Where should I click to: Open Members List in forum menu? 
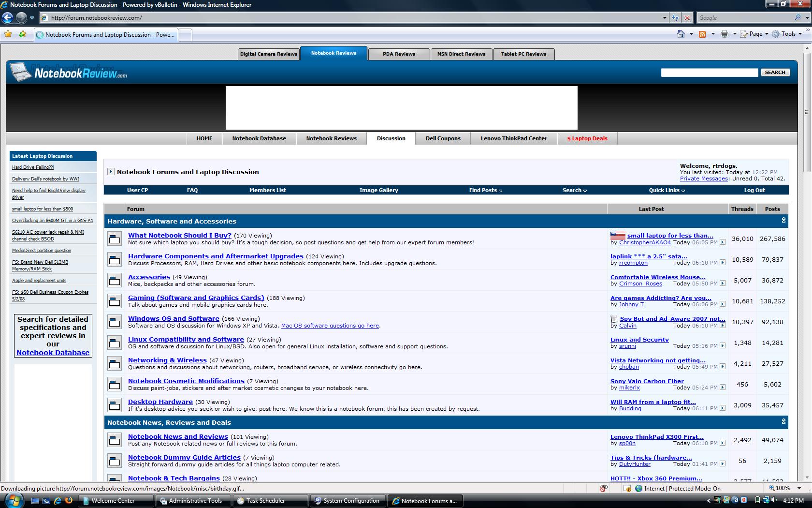tap(268, 190)
